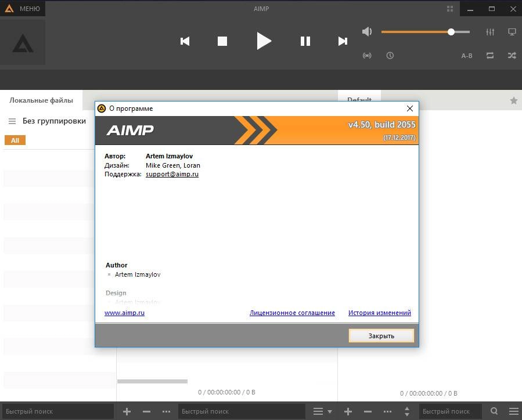Viewport: 522px width, 420px height.
Task: Close the О программе dialog with X
Action: point(410,108)
